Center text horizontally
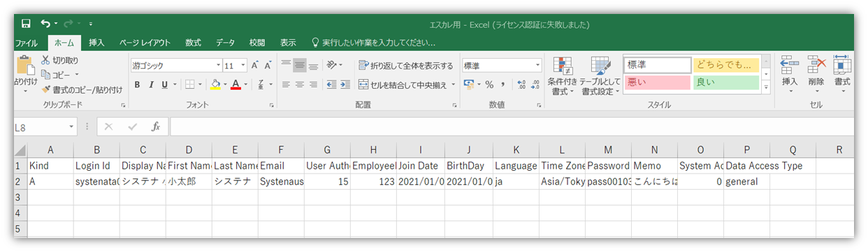The image size is (868, 252). [300, 85]
